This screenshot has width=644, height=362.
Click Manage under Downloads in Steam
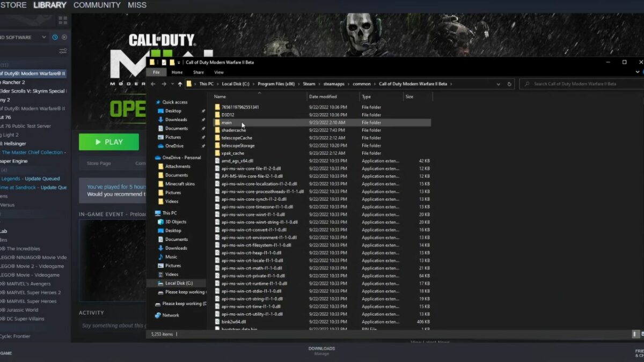[321, 353]
